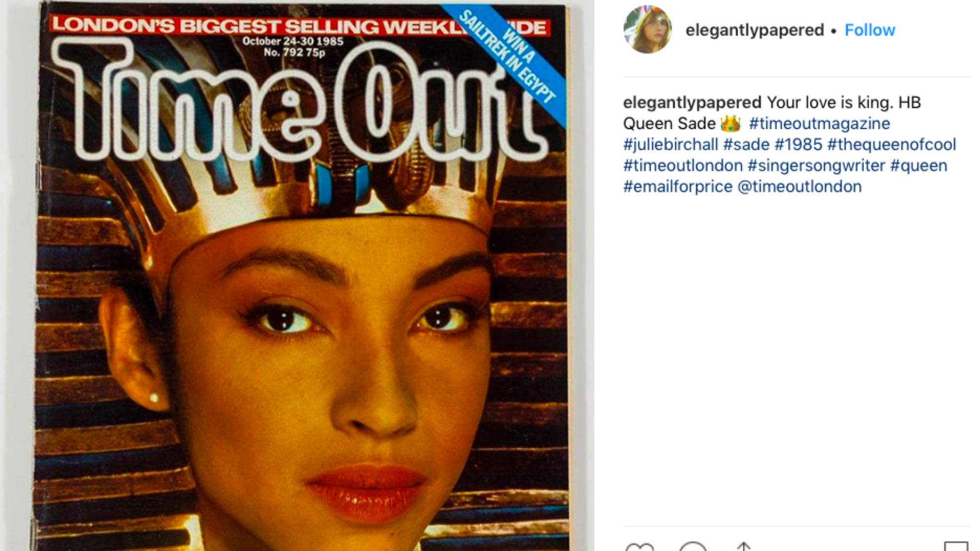The width and height of the screenshot is (980, 551).
Task: Open comments with the speech bubble icon
Action: point(693,547)
